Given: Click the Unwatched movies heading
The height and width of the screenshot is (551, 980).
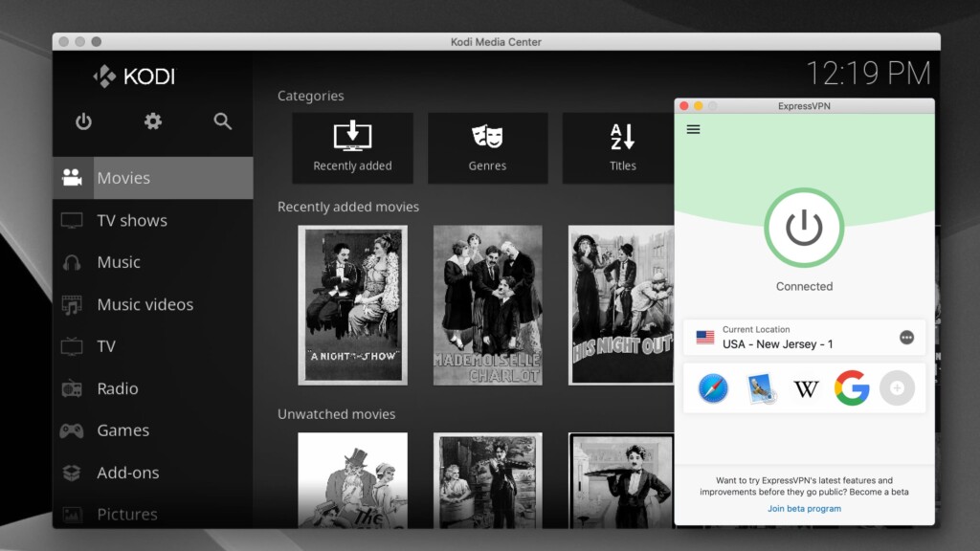Looking at the screenshot, I should click(336, 414).
